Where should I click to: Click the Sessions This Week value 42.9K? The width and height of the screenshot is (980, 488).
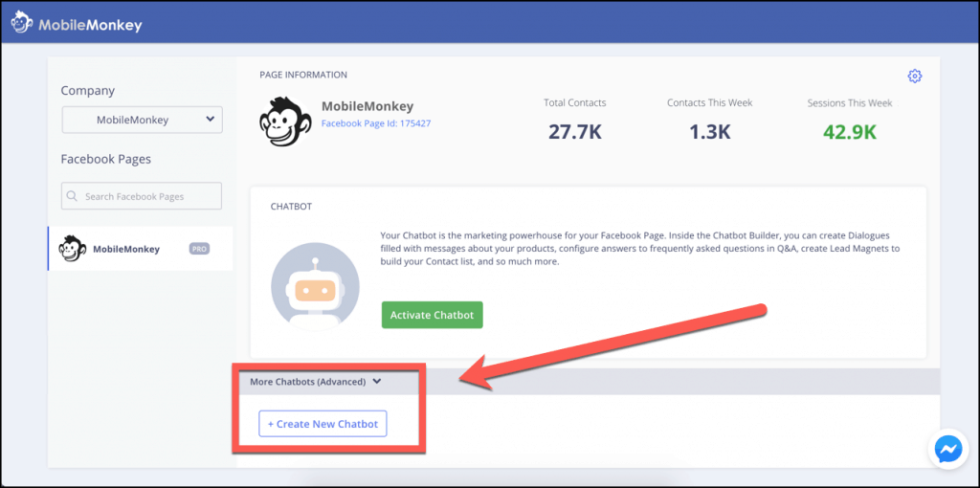point(849,132)
